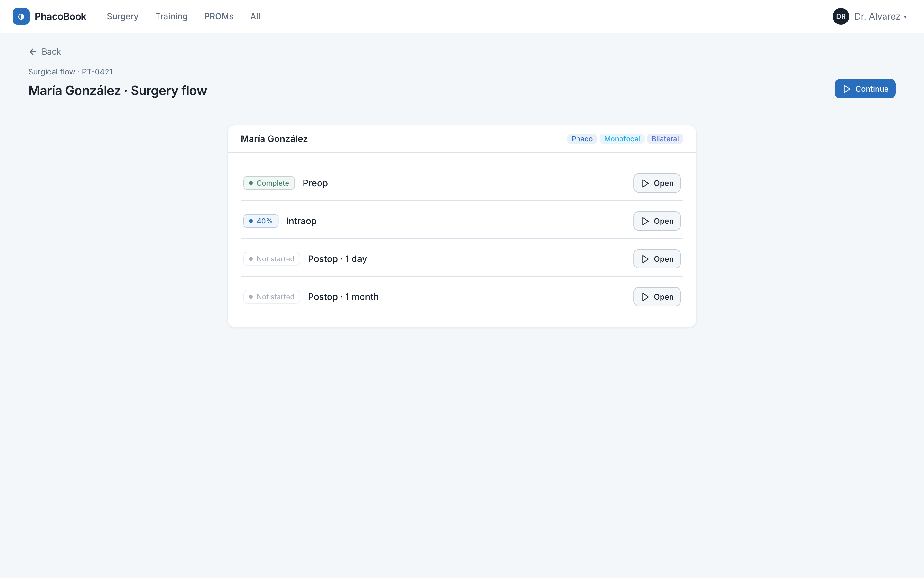Click 'Surgical flow · PT-0421' breadcrumb text
Viewport: 924px width, 578px height.
70,72
